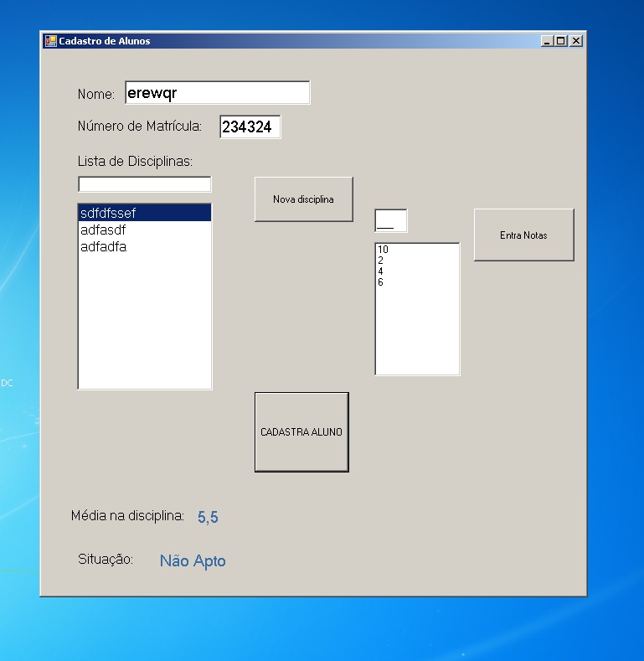
Task: Click the CADASTRA ALUNO button
Action: [x=301, y=432]
